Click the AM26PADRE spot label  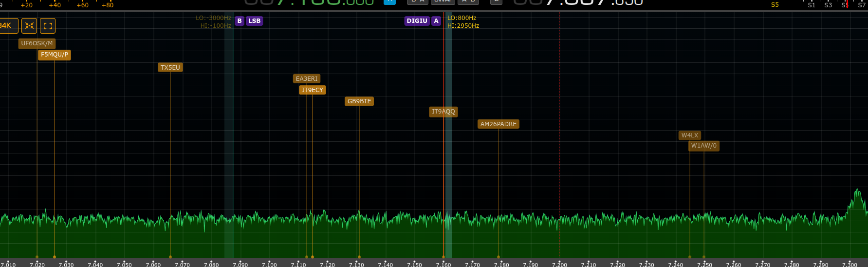point(499,124)
